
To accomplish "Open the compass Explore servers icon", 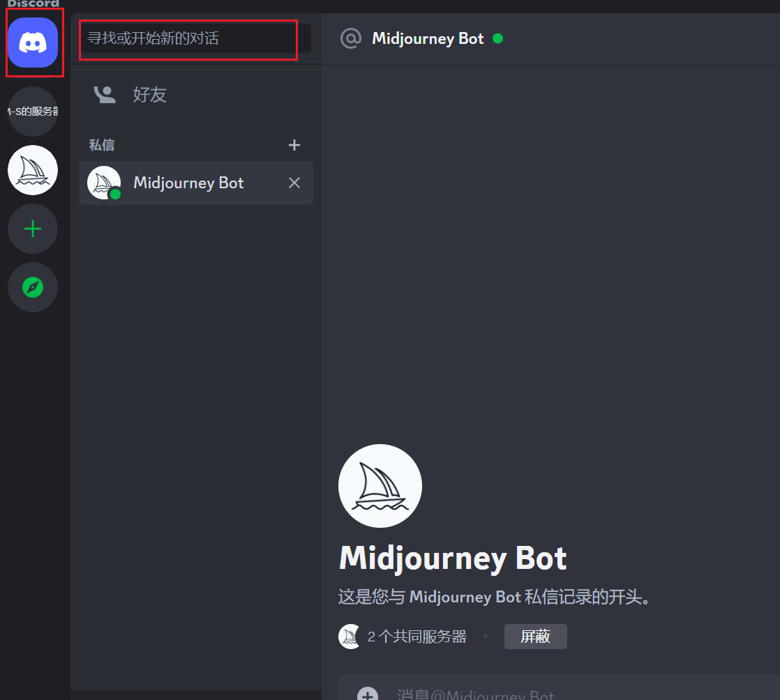I will pos(33,287).
